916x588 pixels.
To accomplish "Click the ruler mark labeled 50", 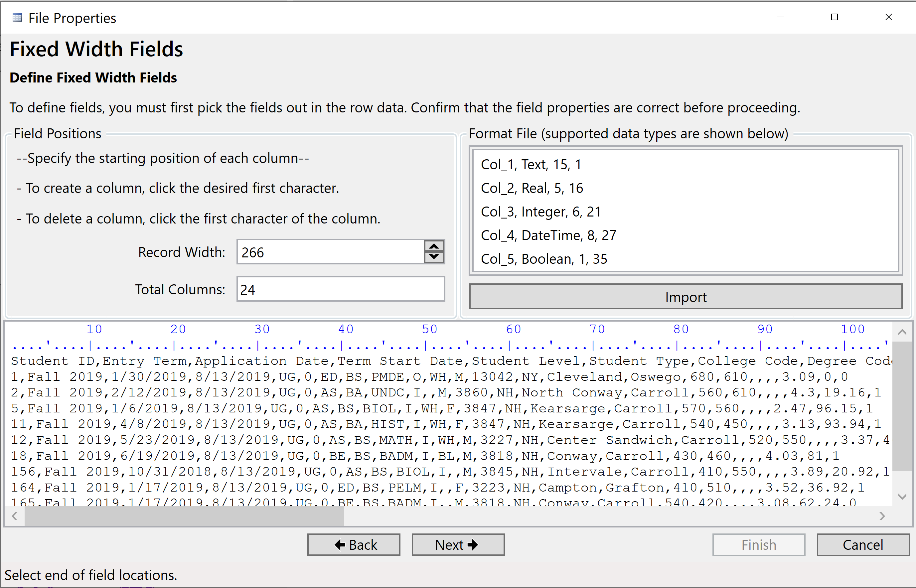I will [429, 329].
